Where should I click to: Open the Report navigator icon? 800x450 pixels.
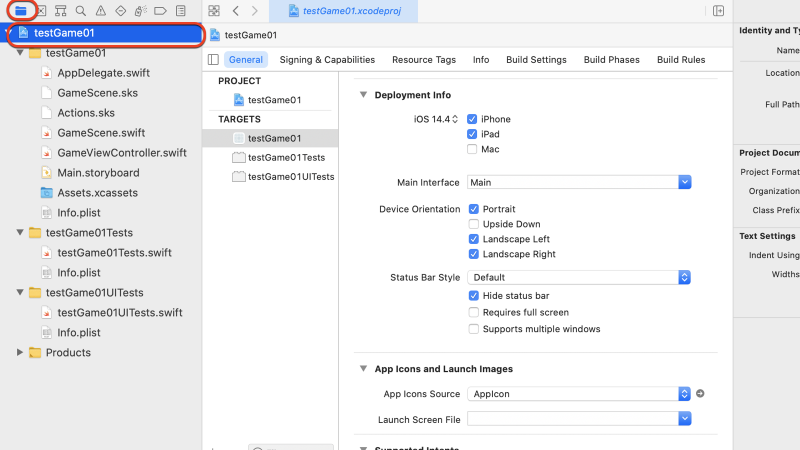click(x=180, y=11)
